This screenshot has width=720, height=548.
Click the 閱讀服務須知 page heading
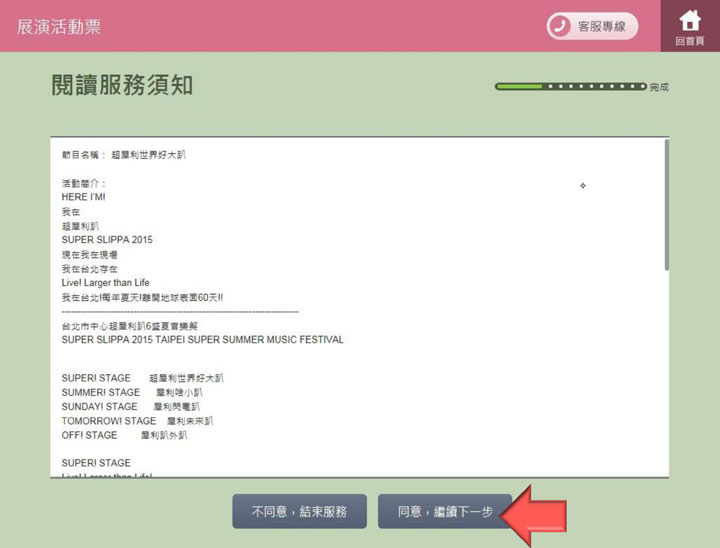coord(122,85)
